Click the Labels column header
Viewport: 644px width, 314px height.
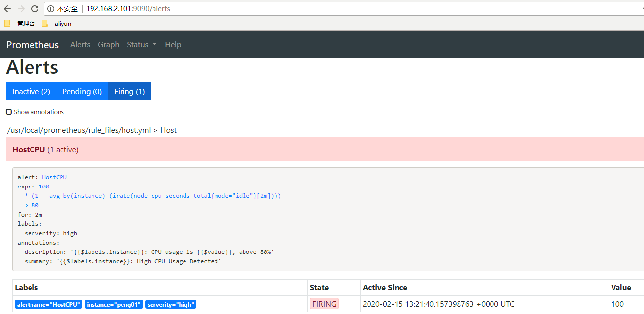[x=27, y=287]
